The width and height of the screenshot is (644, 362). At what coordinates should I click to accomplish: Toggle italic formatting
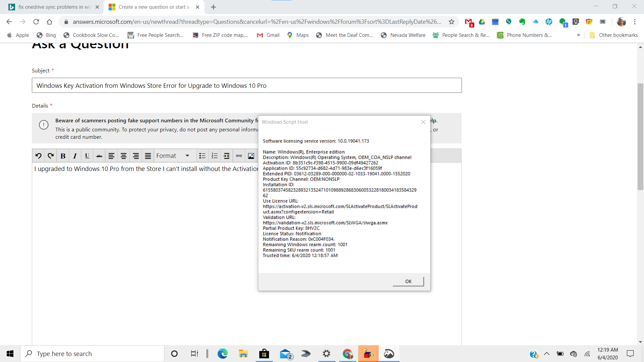pyautogui.click(x=75, y=156)
